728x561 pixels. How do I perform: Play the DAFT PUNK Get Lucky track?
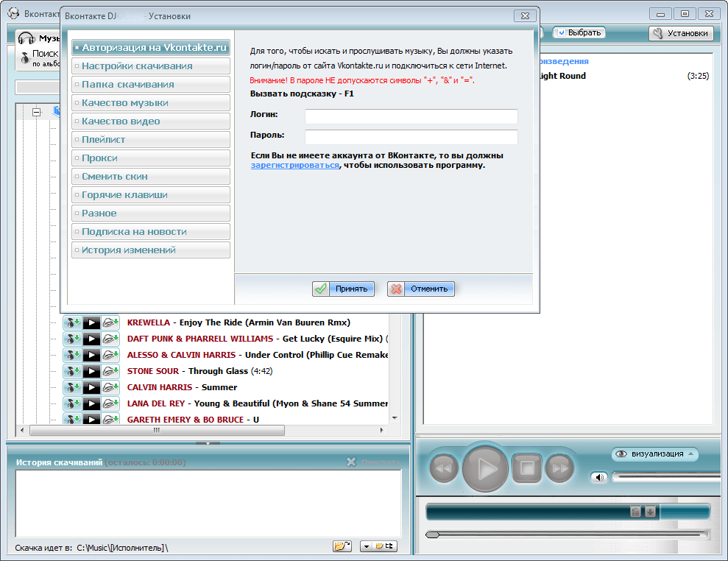click(91, 339)
